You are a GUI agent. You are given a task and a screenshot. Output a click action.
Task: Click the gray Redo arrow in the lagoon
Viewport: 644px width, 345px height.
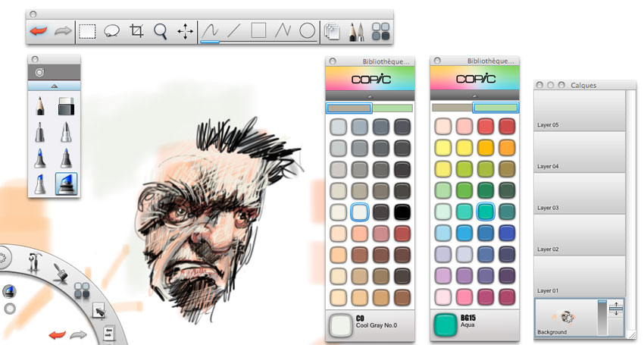coord(79,334)
